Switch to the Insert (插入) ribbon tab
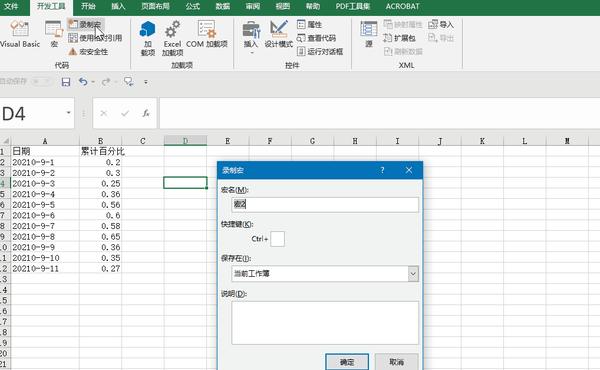600x370 pixels. point(118,7)
